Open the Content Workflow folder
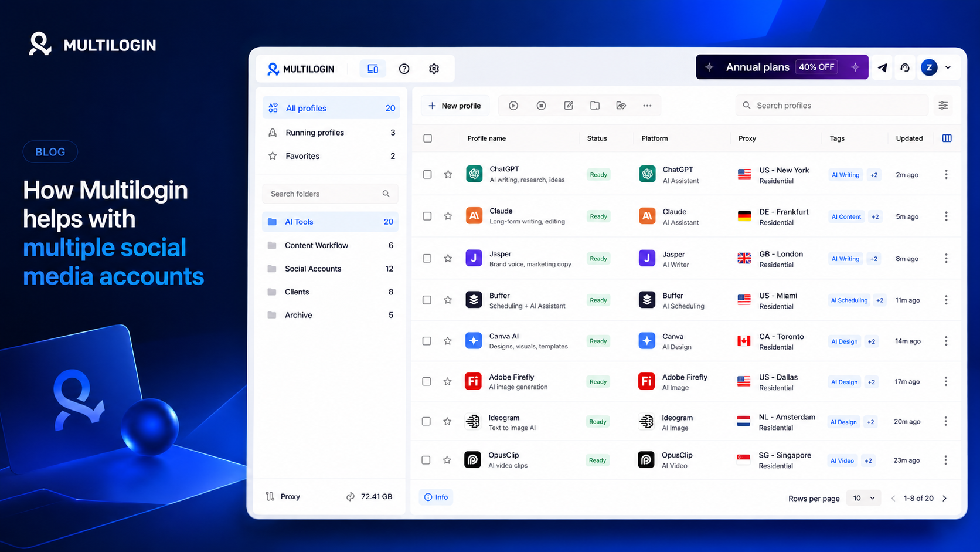Image resolution: width=980 pixels, height=552 pixels. [x=331, y=245]
